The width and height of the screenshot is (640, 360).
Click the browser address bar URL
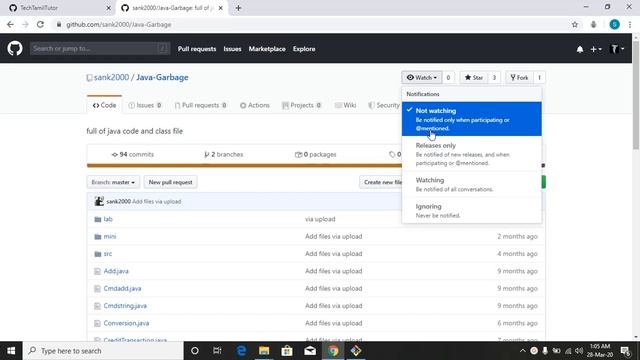[118, 24]
